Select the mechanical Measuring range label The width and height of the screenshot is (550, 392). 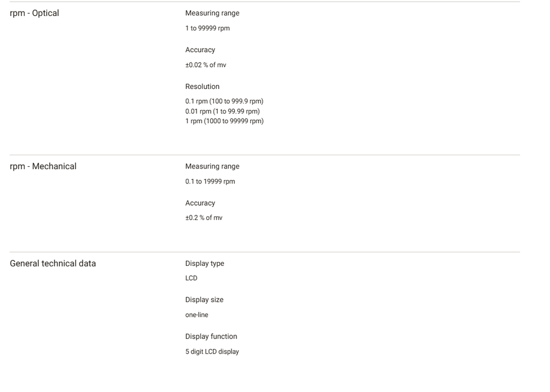click(x=212, y=166)
